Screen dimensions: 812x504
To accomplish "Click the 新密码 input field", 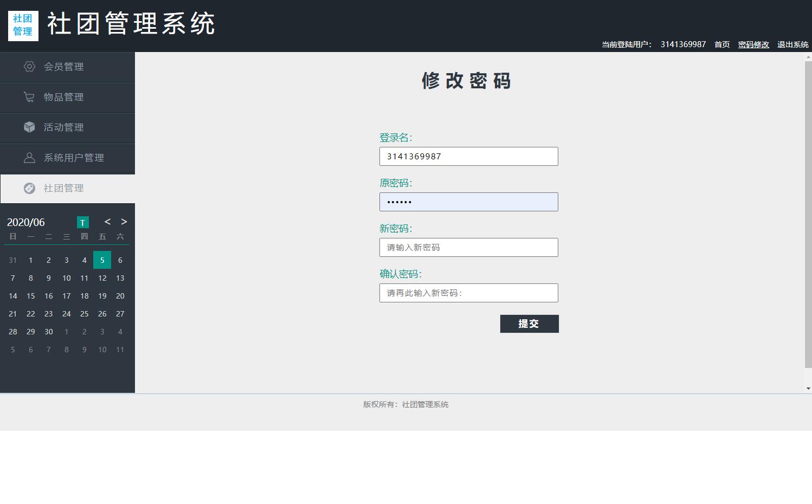I will click(x=468, y=247).
